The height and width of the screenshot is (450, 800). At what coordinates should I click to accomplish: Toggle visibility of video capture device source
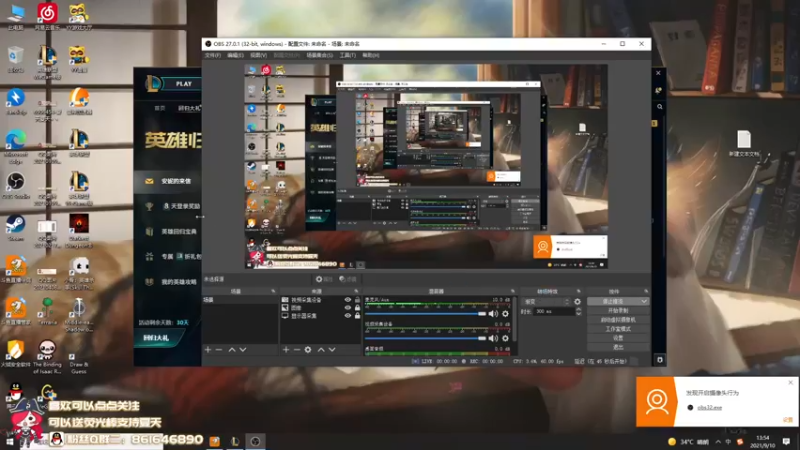(x=347, y=300)
